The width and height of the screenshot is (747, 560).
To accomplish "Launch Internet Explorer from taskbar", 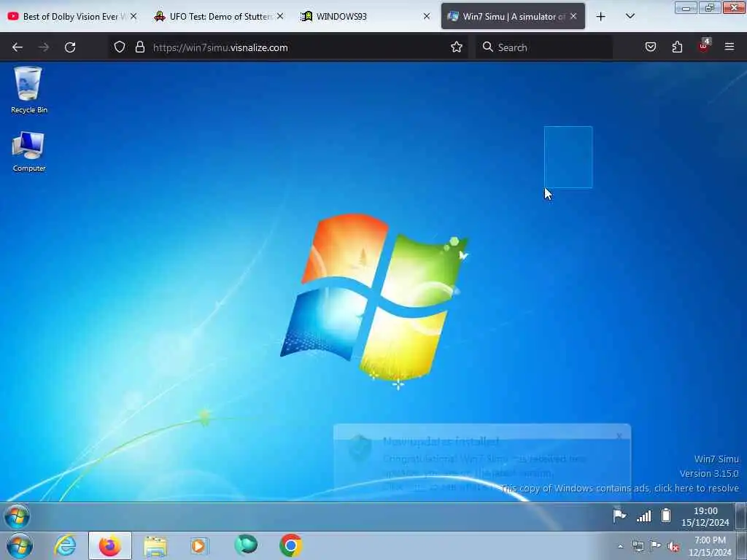I will 65,545.
